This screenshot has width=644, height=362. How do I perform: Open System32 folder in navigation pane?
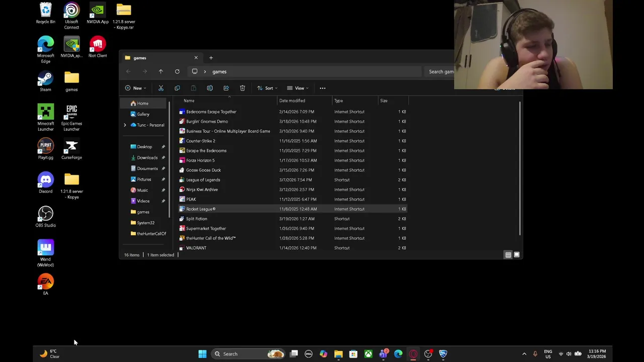(x=145, y=223)
